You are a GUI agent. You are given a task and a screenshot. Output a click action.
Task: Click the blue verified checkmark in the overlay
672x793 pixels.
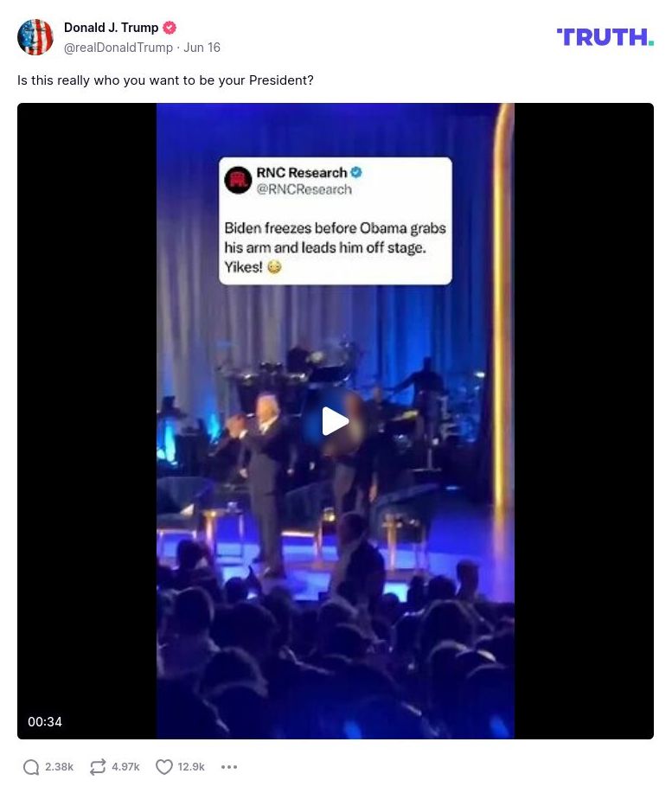(355, 173)
